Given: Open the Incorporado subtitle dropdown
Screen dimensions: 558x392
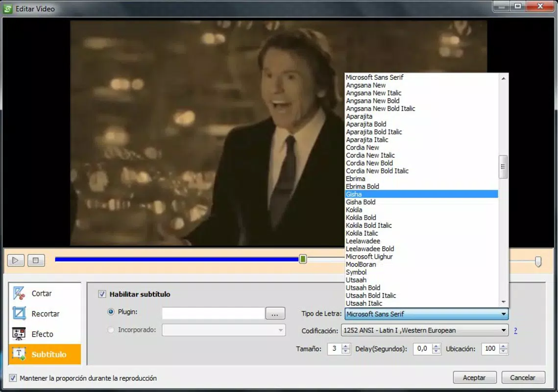Looking at the screenshot, I should (223, 330).
